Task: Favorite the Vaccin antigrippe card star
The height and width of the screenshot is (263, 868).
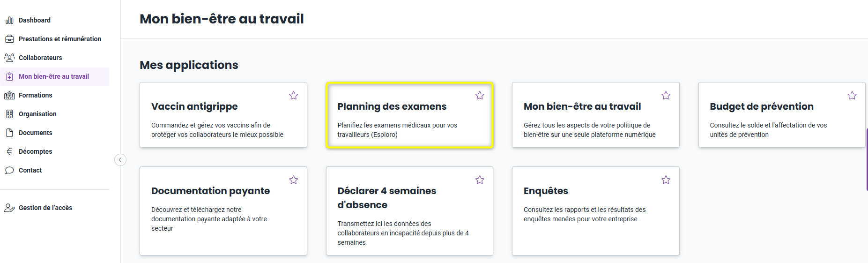Action: coord(294,96)
